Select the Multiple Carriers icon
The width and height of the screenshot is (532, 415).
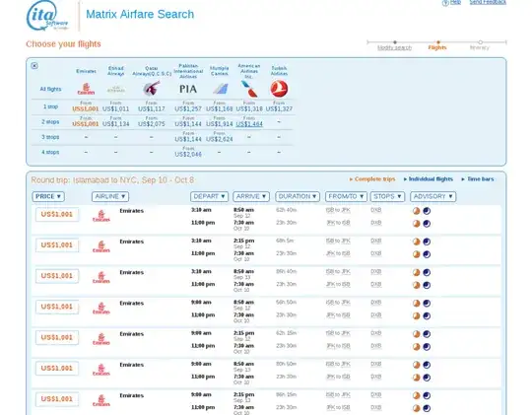(x=220, y=89)
